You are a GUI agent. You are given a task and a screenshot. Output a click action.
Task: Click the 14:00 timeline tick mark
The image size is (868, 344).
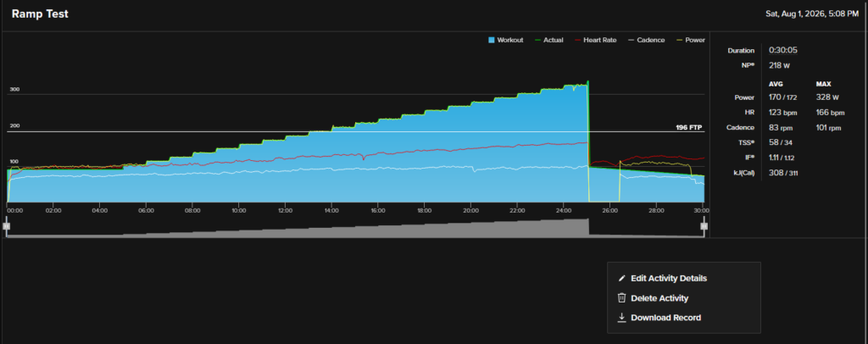(332, 211)
